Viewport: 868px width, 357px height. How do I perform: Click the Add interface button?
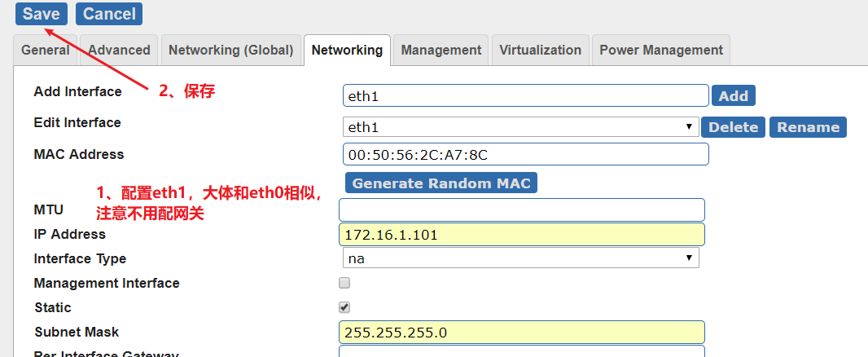(x=733, y=96)
